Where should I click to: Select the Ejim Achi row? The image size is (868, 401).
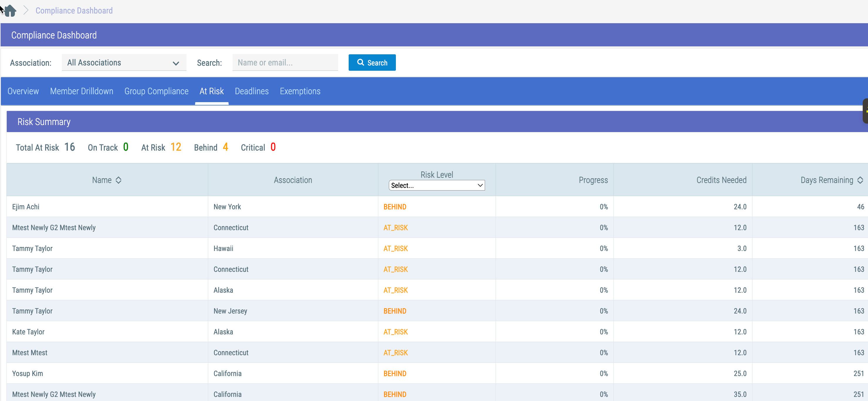437,207
